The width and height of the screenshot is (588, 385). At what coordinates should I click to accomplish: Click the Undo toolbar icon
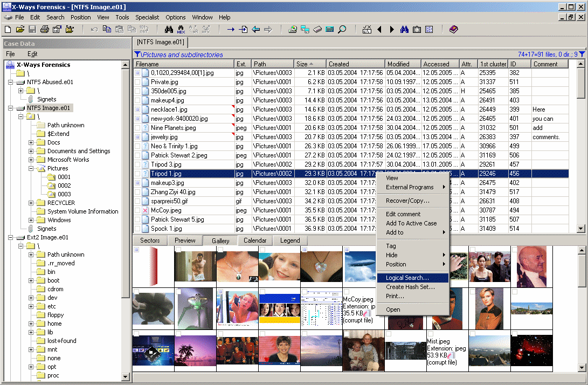click(x=94, y=30)
